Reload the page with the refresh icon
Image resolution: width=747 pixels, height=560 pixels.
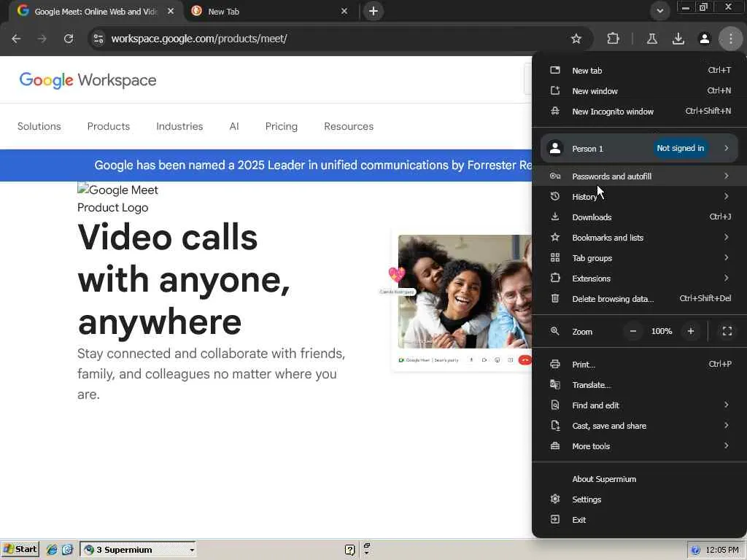pos(69,39)
